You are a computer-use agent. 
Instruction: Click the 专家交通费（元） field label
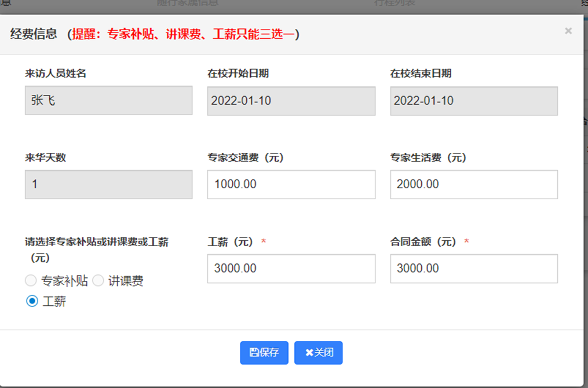coord(245,158)
